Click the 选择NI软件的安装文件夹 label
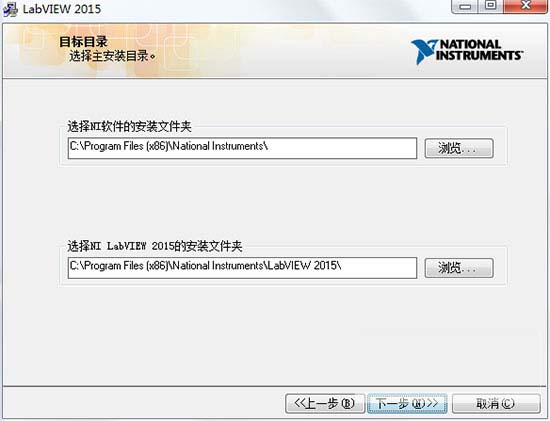 point(129,126)
